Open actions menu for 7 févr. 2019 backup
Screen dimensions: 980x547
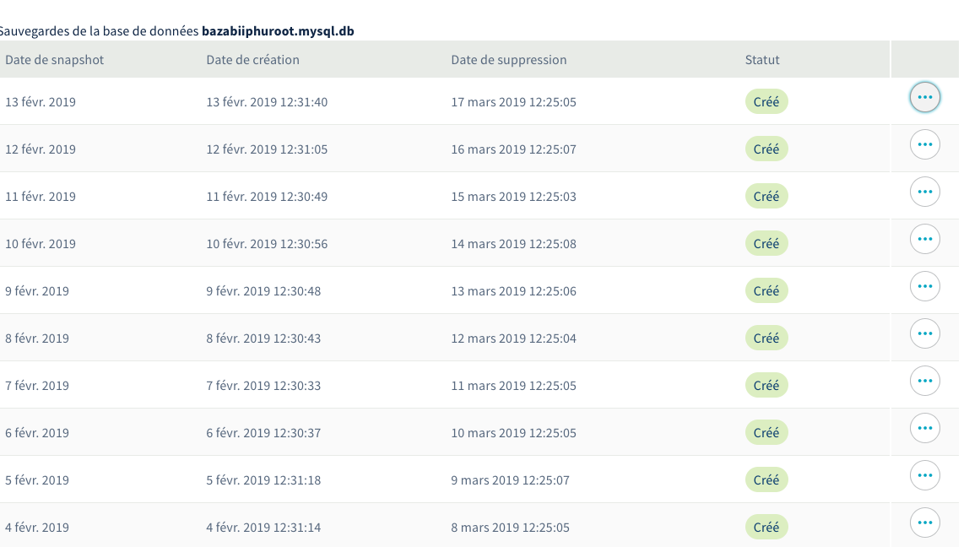tap(924, 382)
